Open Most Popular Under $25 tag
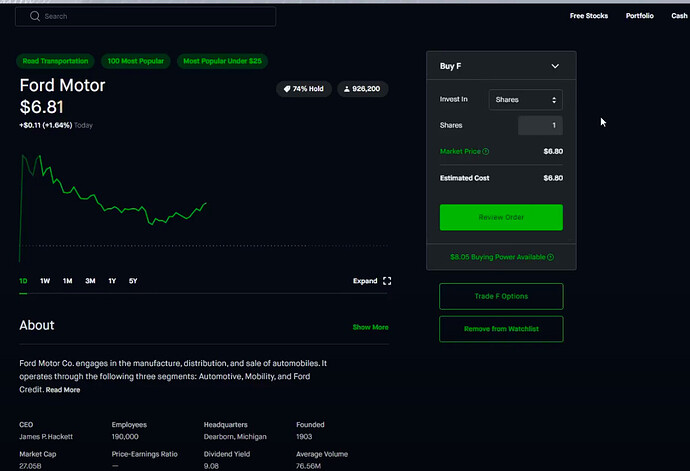 222,61
